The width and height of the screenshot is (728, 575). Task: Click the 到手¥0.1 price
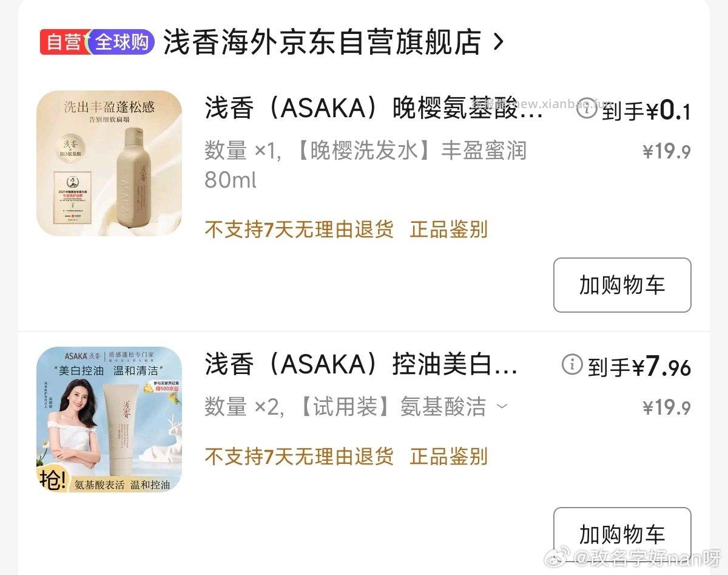(x=647, y=111)
